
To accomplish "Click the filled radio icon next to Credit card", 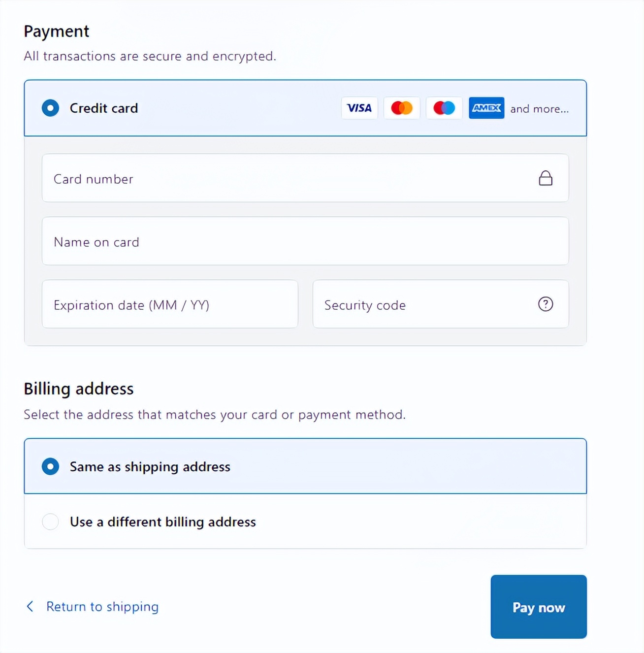I will coord(50,108).
